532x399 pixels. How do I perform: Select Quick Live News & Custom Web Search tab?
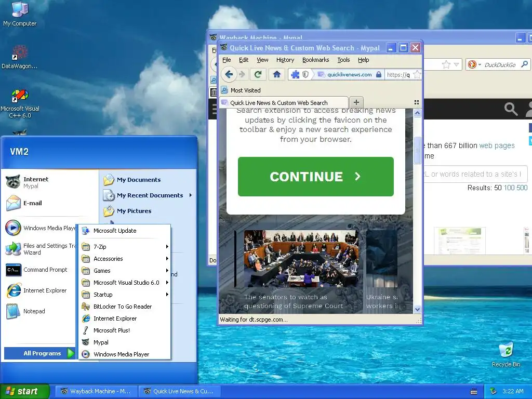point(284,103)
